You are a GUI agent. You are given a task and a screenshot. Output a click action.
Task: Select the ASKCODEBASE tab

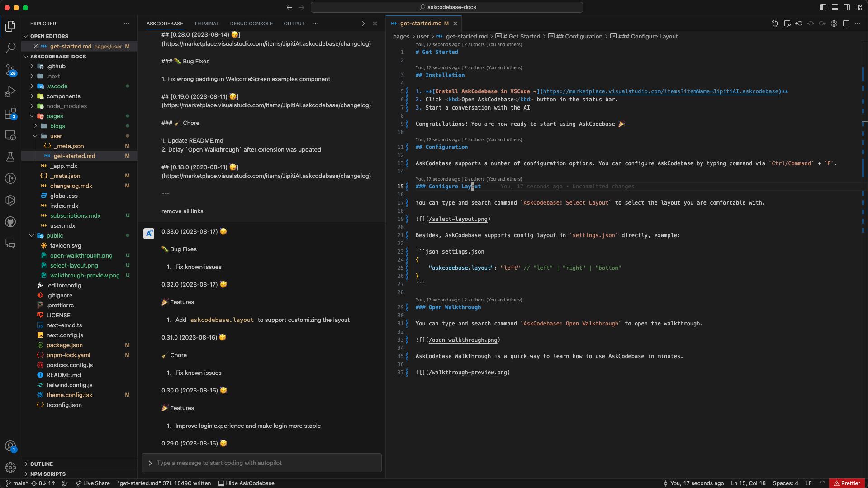click(165, 24)
